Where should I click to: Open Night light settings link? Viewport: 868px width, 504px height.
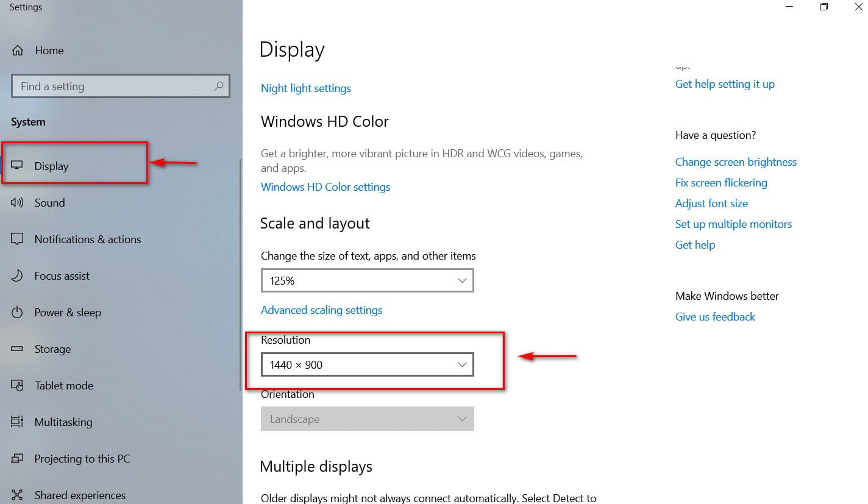coord(306,88)
